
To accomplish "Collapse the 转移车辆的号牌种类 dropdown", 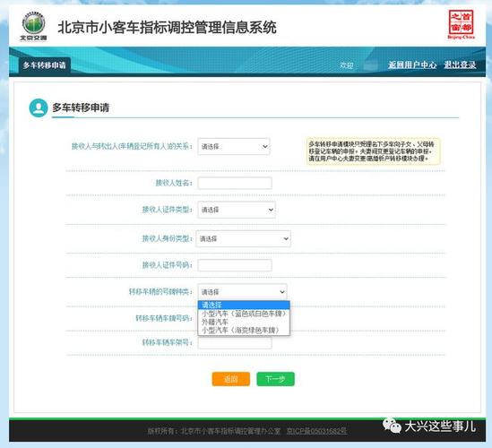I will tap(242, 292).
